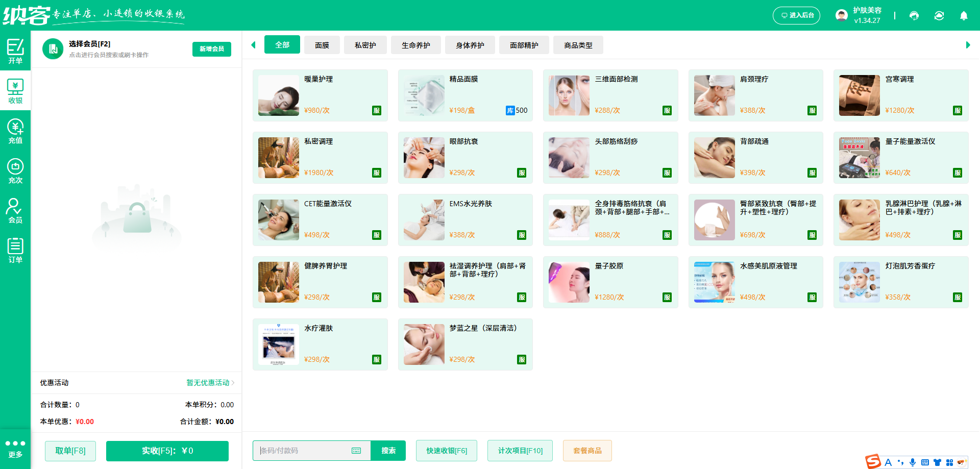Click the headset customer support icon

(x=914, y=15)
